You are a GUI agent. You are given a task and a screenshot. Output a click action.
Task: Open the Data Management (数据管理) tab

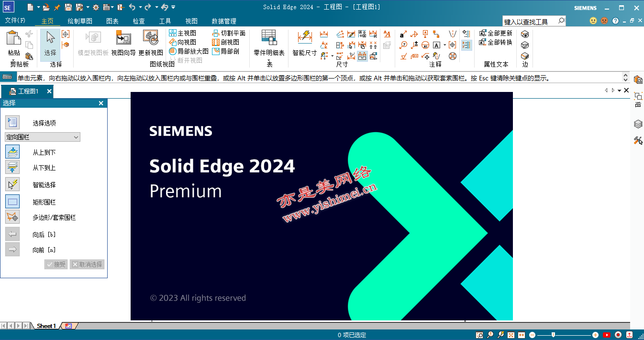click(224, 21)
